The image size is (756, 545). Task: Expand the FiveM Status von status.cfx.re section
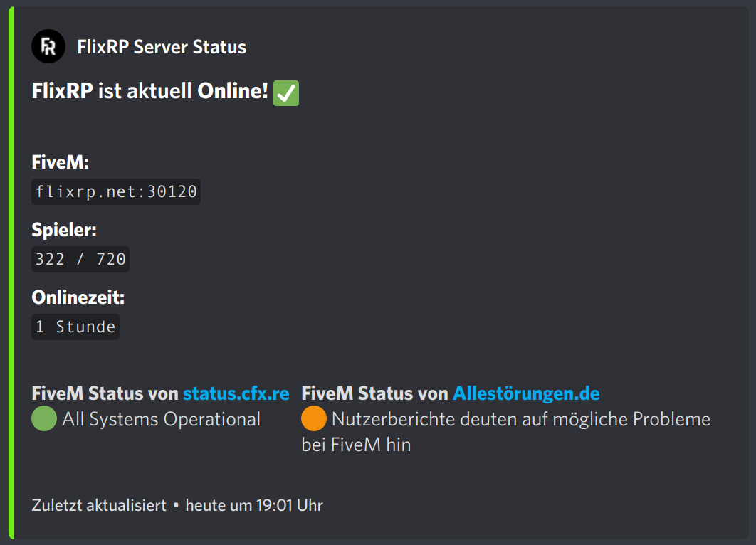[160, 393]
